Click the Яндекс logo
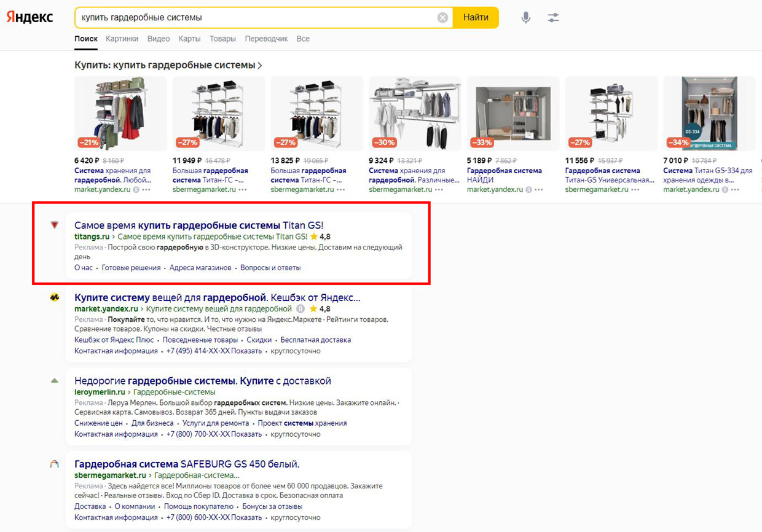The width and height of the screenshot is (762, 532). tap(29, 17)
